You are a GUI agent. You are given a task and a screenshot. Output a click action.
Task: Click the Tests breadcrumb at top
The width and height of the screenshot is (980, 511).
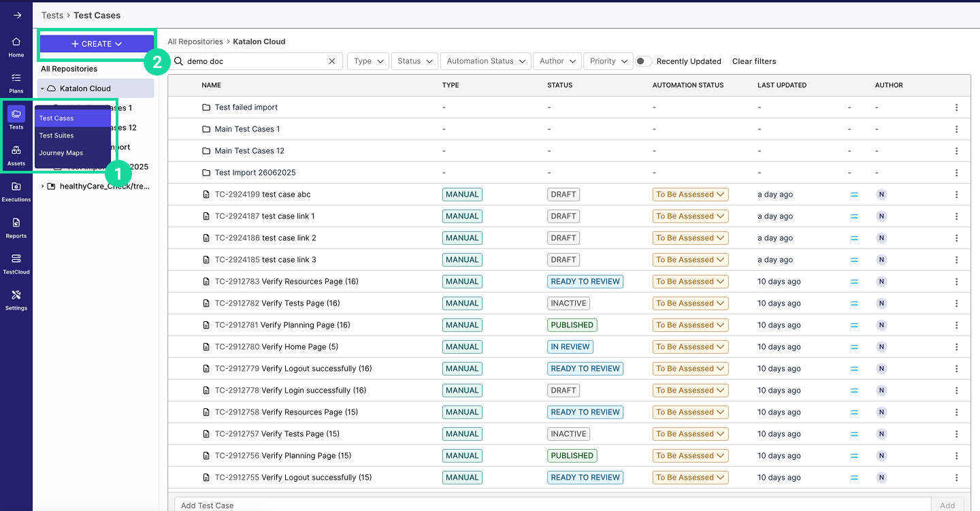click(x=52, y=15)
